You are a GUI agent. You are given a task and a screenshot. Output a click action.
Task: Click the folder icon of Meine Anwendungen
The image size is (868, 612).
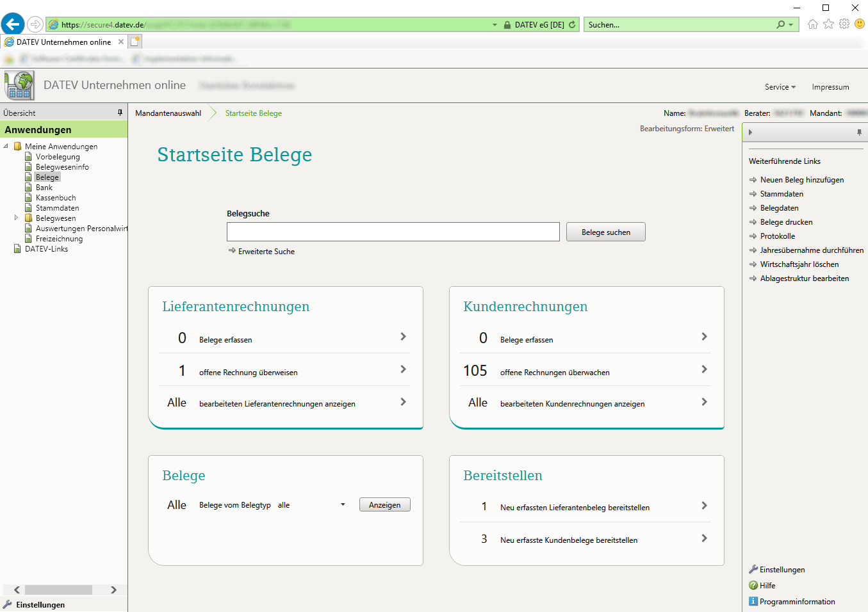pos(17,146)
